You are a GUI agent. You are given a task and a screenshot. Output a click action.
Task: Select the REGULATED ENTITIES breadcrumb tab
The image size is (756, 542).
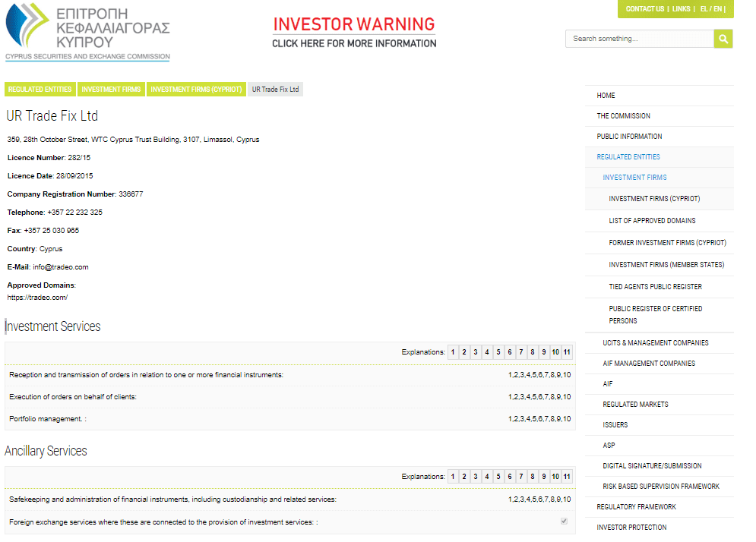(x=40, y=89)
